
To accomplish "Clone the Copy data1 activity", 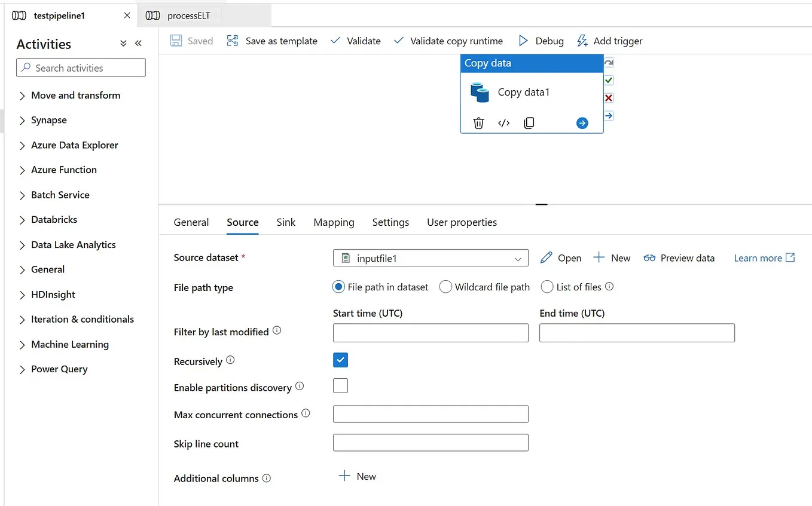I will [x=529, y=122].
